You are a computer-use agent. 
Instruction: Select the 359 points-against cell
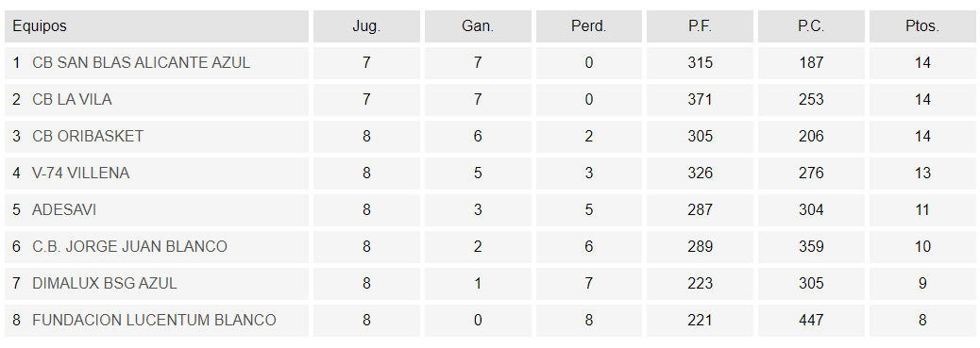click(x=811, y=247)
